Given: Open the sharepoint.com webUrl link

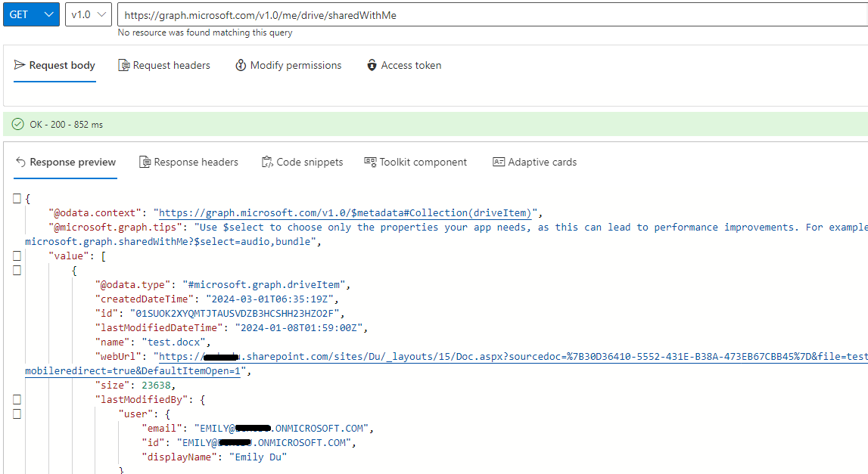Looking at the screenshot, I should [x=513, y=357].
